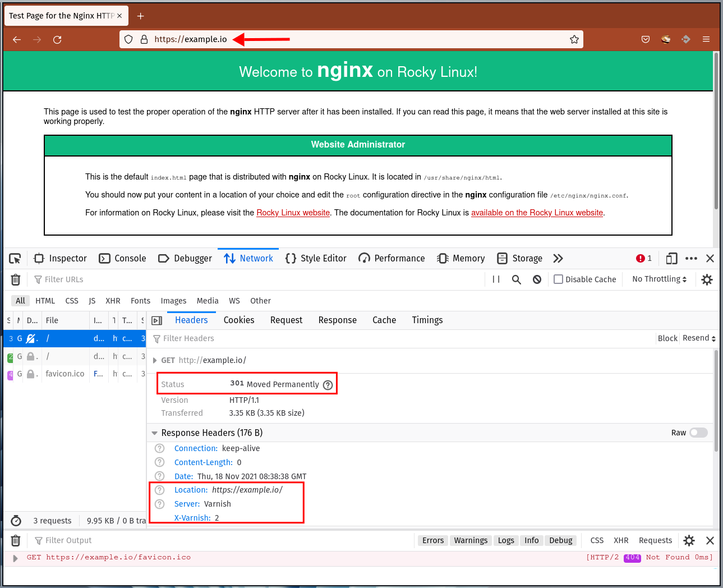Click into the Filter Headers field
This screenshot has height=588, width=723.
[402, 338]
